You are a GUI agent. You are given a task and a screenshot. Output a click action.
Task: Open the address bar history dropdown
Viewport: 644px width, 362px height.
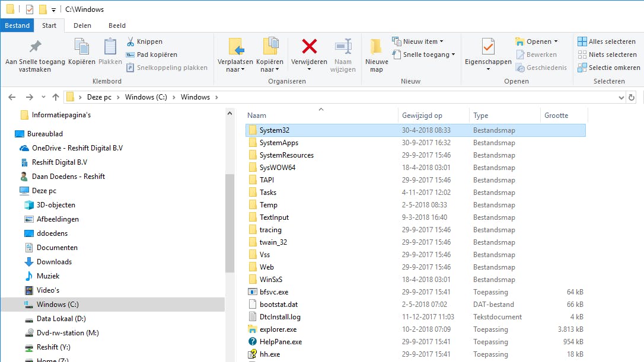pos(621,97)
